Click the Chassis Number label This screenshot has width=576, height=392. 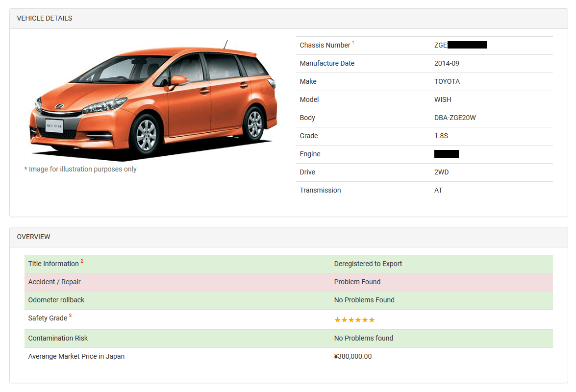[325, 45]
